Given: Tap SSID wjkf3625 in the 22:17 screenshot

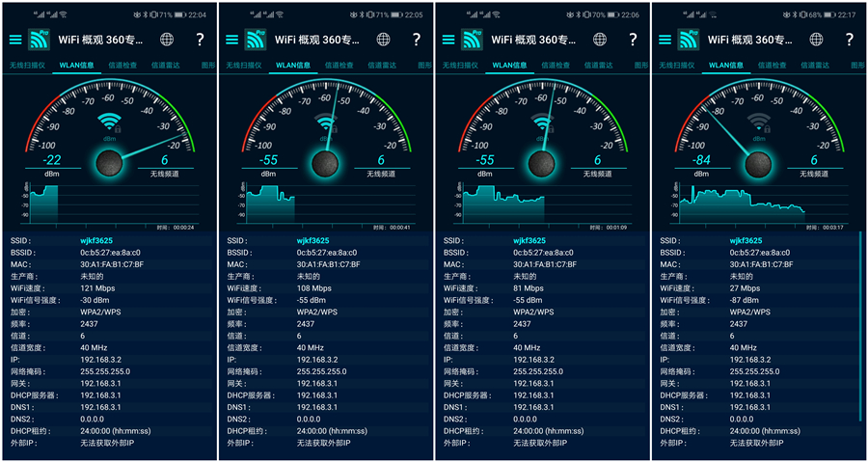Looking at the screenshot, I should pyautogui.click(x=746, y=241).
